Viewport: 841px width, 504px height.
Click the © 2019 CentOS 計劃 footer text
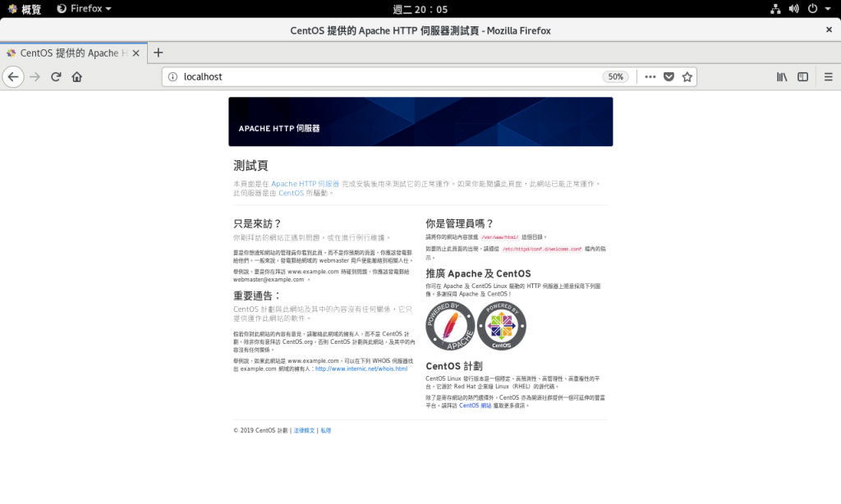pos(260,431)
